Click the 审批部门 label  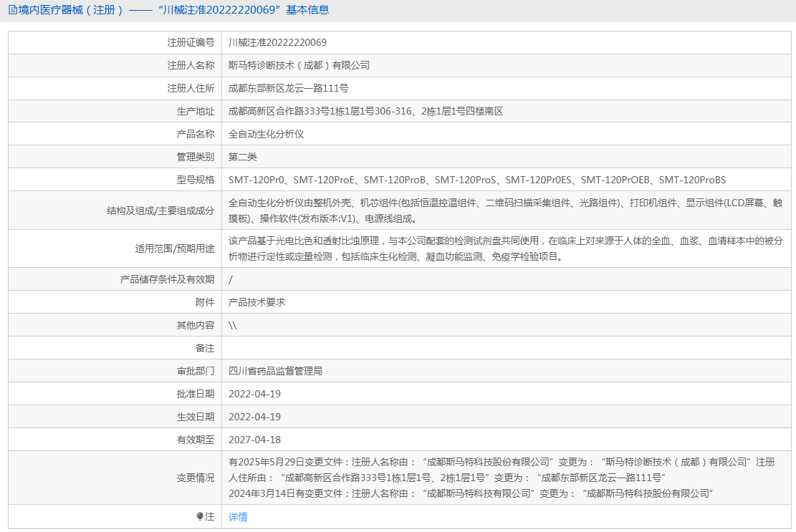click(196, 371)
